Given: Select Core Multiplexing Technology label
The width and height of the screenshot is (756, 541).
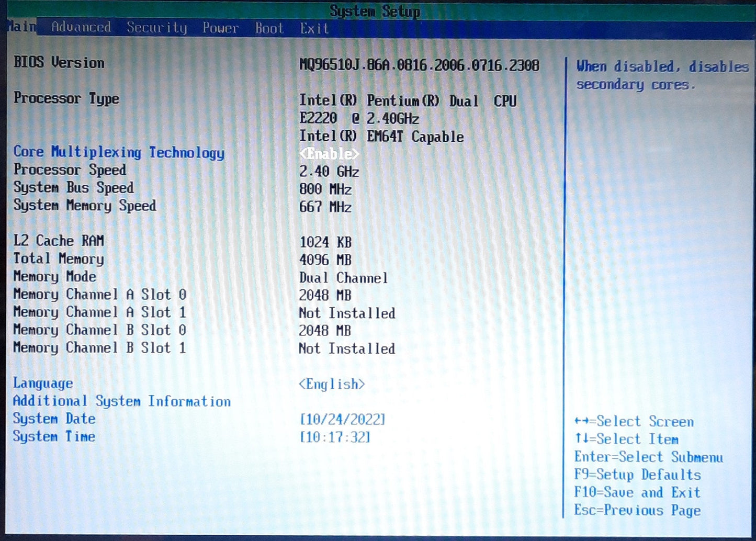Looking at the screenshot, I should 119,152.
